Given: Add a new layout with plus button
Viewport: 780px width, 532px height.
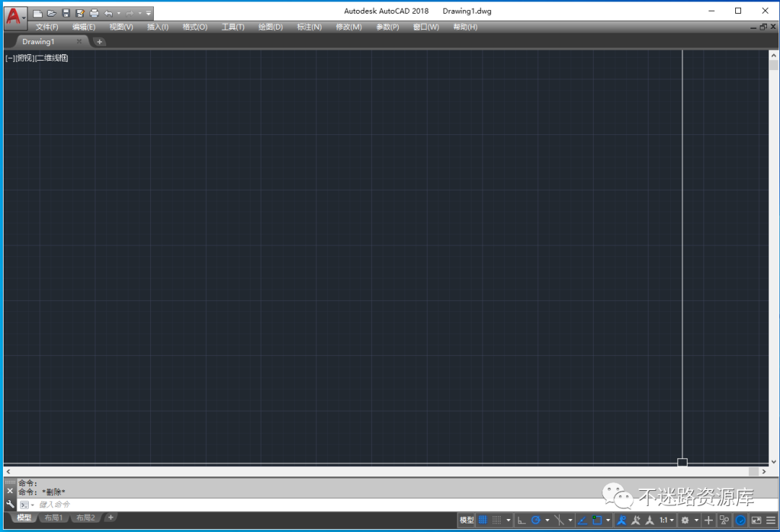Looking at the screenshot, I should pyautogui.click(x=110, y=517).
